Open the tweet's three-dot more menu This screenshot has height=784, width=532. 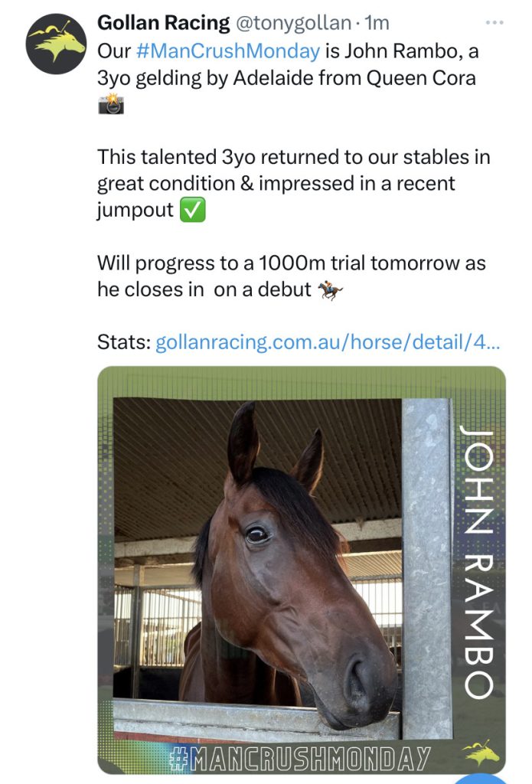[494, 22]
